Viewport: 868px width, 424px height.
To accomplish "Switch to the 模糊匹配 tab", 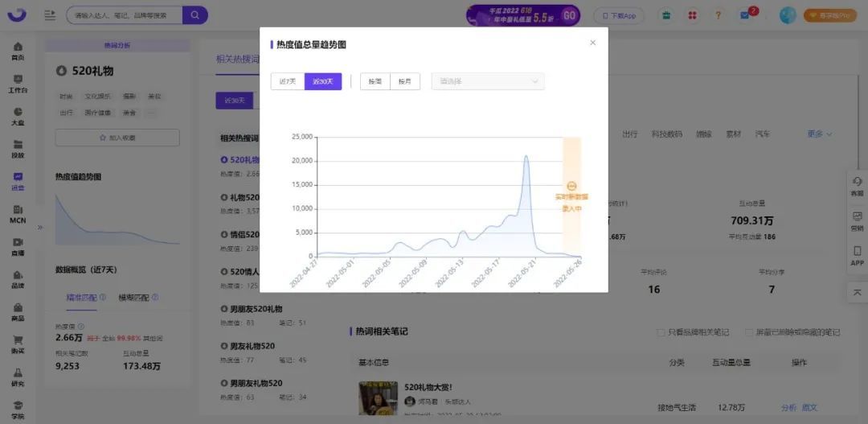I will 133,298.
